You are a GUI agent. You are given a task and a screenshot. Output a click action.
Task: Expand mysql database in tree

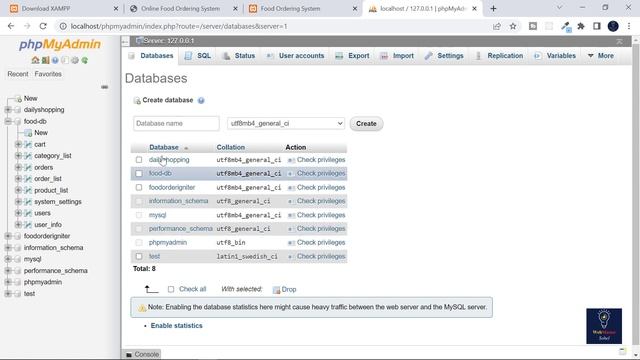click(8, 259)
